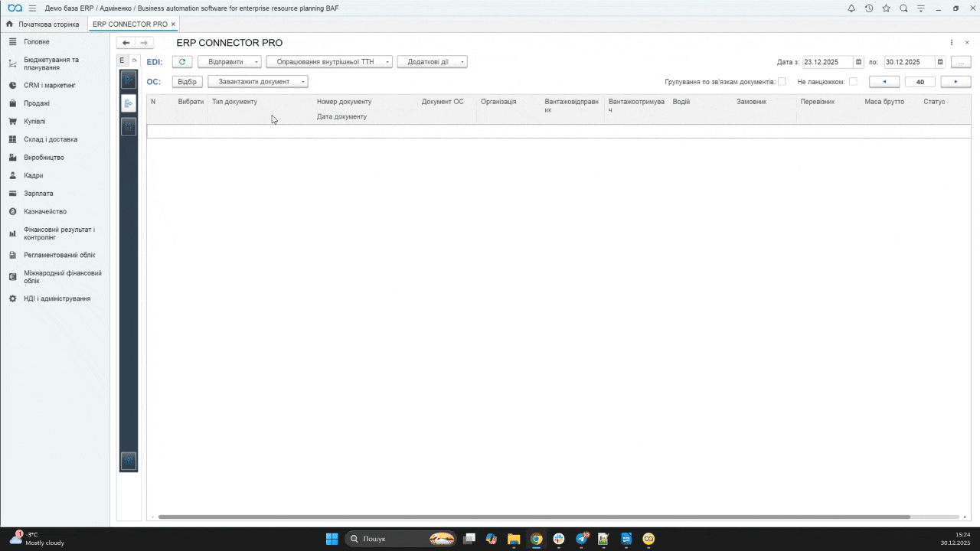Open Windows Start menu
980x551 pixels.
tap(332, 539)
